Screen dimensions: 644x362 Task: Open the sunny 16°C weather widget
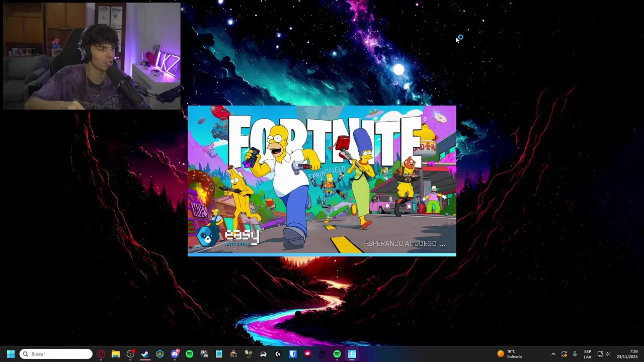[510, 354]
